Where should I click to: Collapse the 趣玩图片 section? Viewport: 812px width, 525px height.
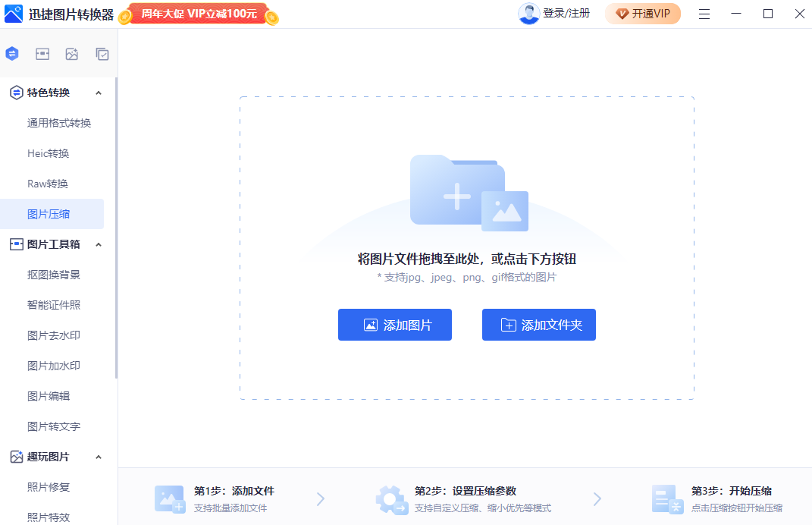tap(97, 456)
